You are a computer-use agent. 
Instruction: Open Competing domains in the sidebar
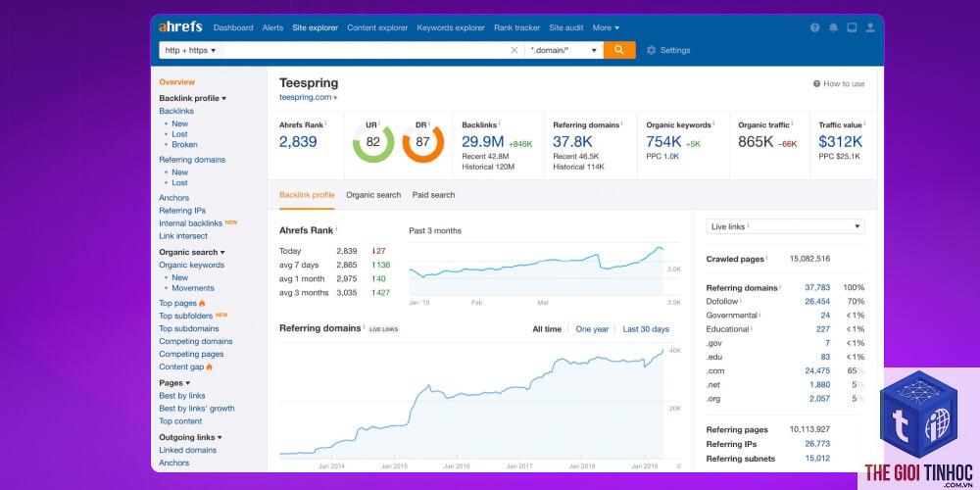[x=196, y=341]
